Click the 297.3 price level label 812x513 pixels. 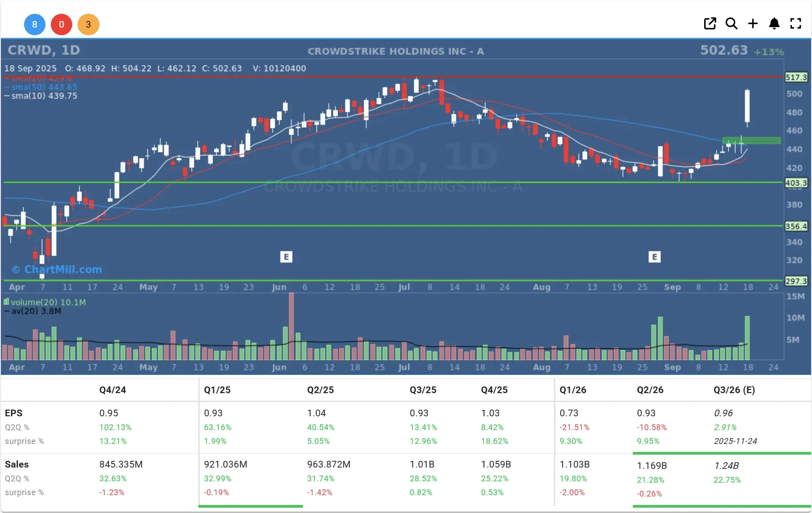796,281
